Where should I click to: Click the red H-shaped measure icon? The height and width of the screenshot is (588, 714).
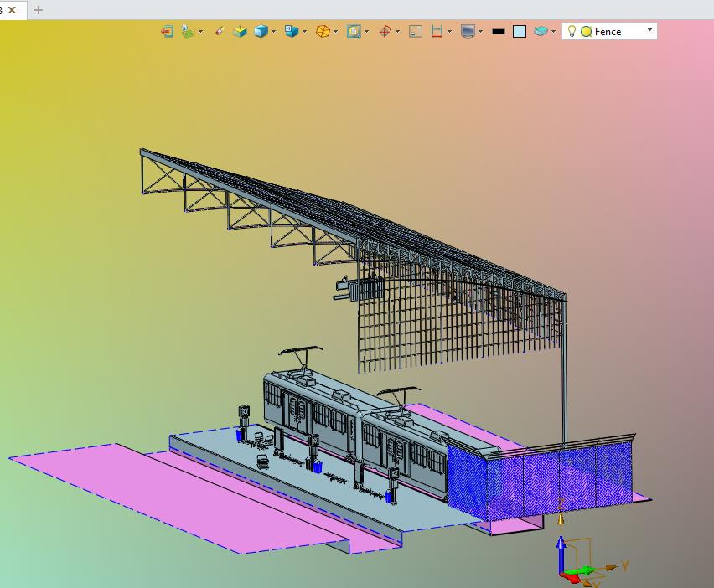tap(437, 31)
